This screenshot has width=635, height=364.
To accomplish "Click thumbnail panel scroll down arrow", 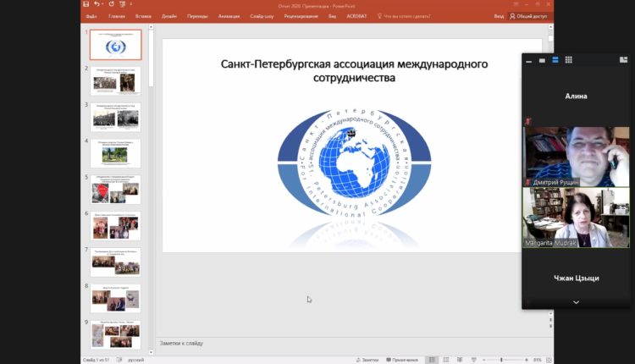I will click(x=151, y=352).
